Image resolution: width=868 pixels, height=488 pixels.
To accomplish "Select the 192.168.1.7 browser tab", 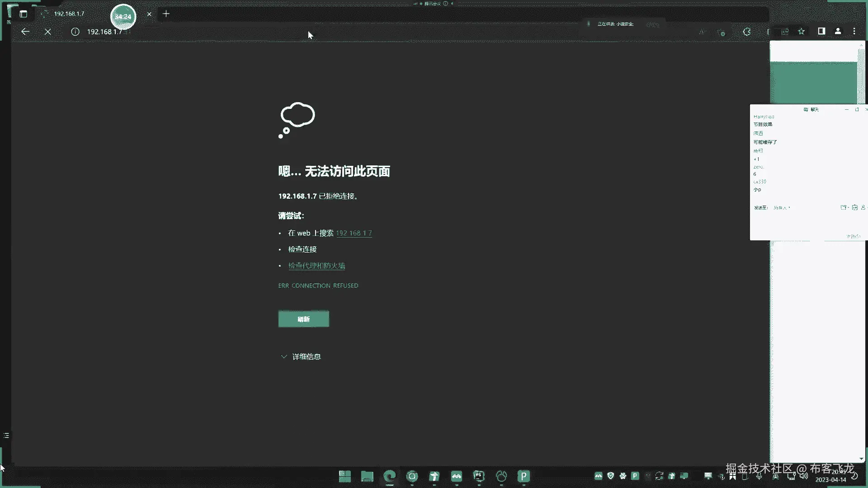I will pos(69,14).
